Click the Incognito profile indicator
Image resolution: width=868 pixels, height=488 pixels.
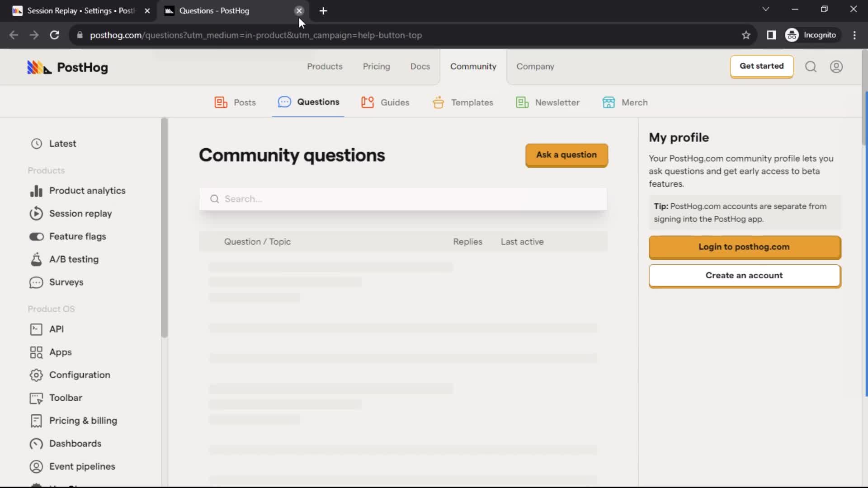(x=812, y=35)
